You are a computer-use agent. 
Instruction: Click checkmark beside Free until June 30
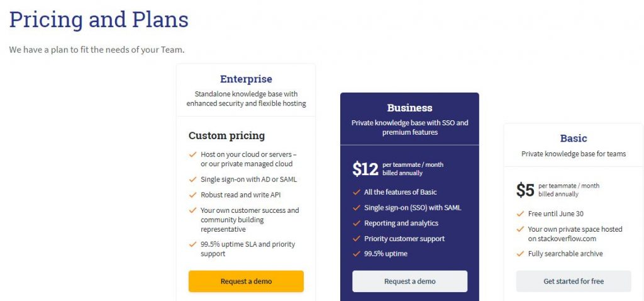tap(520, 214)
